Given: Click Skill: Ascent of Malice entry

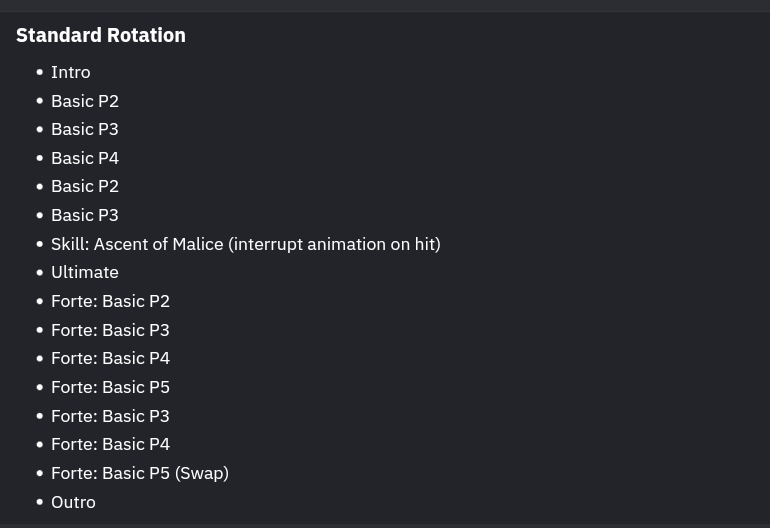Looking at the screenshot, I should click(x=245, y=244).
